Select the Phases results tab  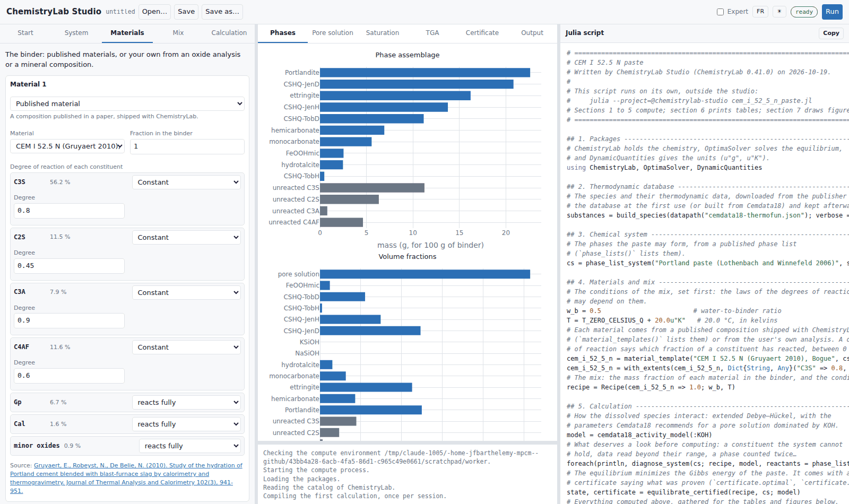[283, 33]
